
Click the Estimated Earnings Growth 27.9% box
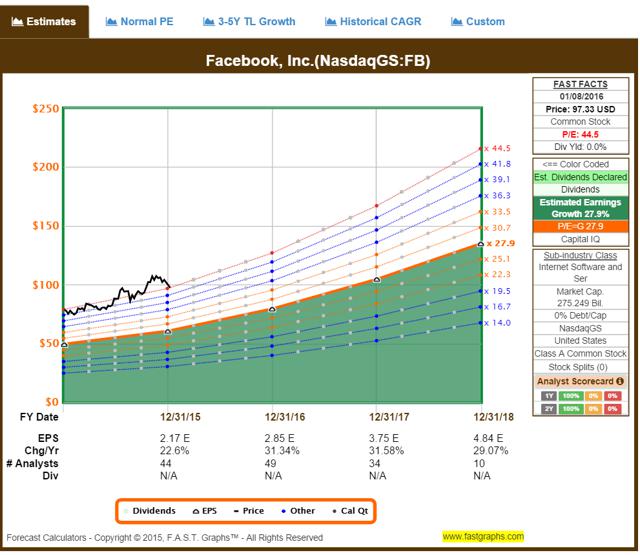pyautogui.click(x=580, y=208)
